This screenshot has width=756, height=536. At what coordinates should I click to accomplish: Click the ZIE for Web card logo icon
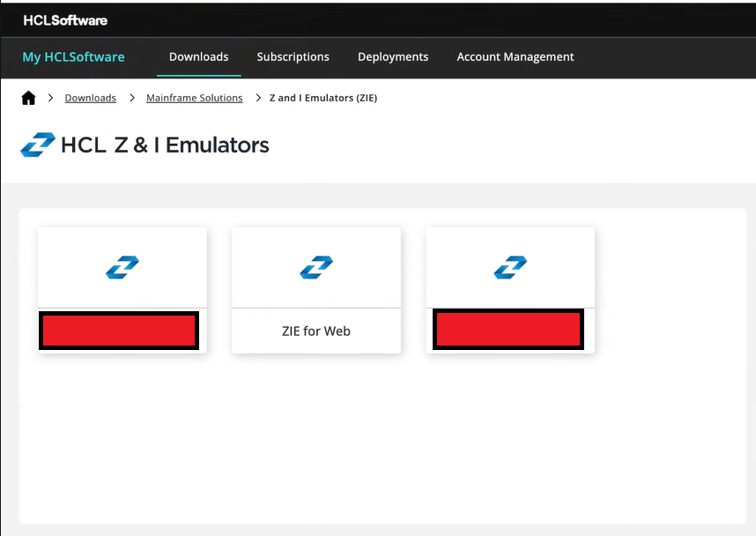[316, 267]
